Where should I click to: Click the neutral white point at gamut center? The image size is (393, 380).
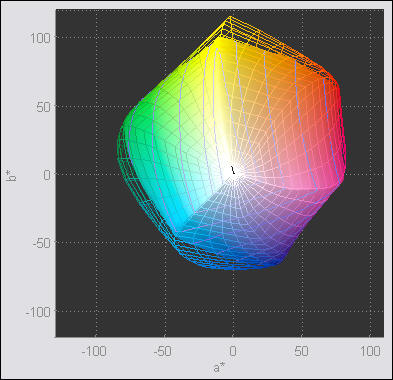click(233, 170)
